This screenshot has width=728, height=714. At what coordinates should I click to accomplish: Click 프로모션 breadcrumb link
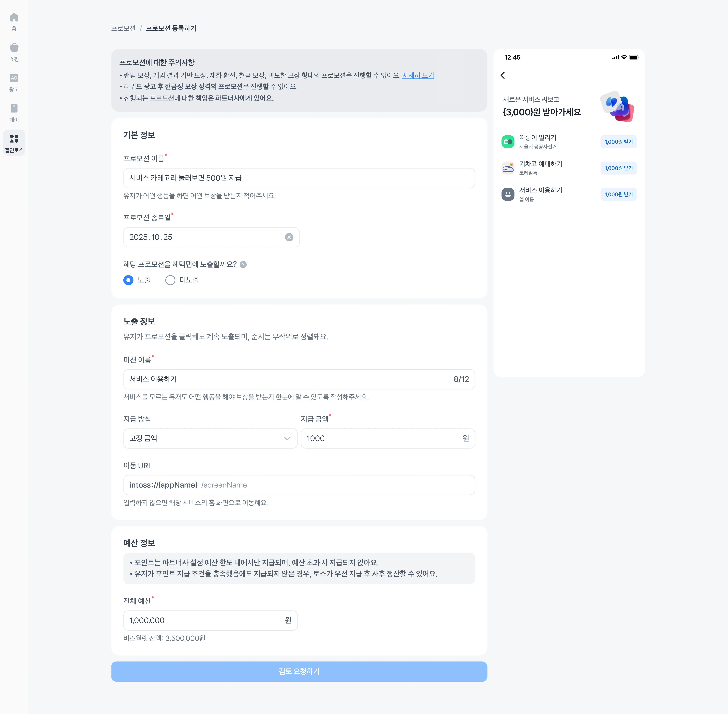(x=123, y=28)
